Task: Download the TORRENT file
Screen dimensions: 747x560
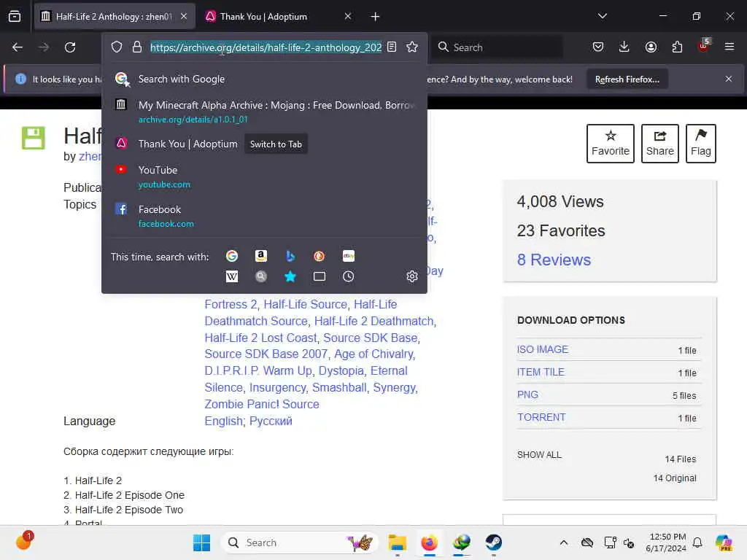Action: tap(541, 417)
